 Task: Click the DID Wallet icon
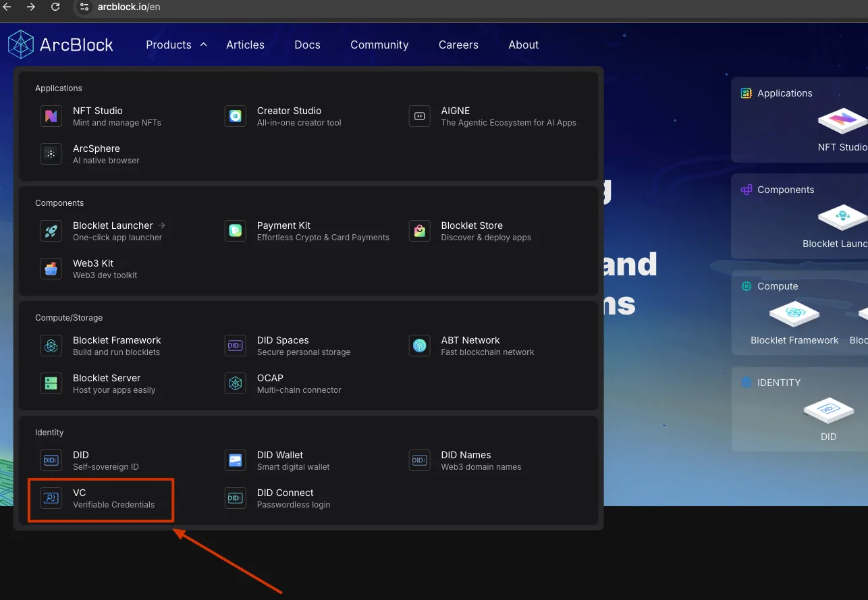[235, 460]
